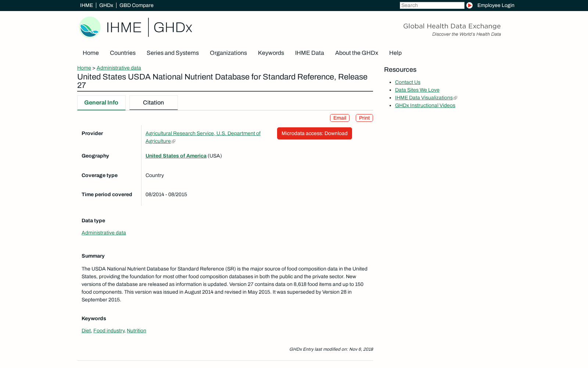Click the Home breadcrumb link
The height and width of the screenshot is (368, 588).
click(84, 68)
